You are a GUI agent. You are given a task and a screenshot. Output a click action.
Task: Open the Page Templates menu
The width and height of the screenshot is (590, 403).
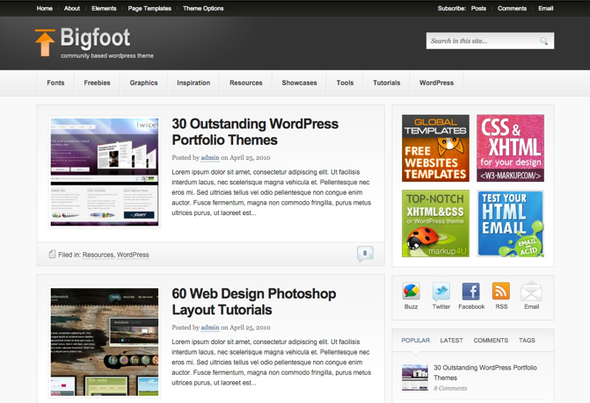pyautogui.click(x=149, y=8)
